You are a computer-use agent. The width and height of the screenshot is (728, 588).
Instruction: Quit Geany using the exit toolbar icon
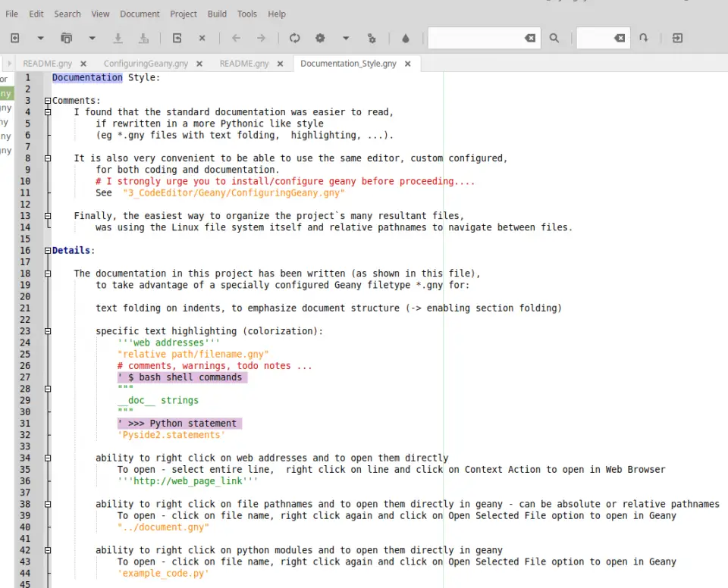[x=676, y=38]
